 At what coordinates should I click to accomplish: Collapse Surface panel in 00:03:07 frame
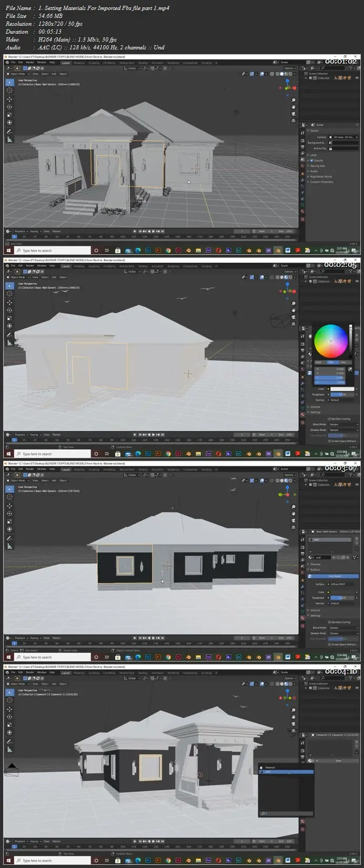pos(315,570)
